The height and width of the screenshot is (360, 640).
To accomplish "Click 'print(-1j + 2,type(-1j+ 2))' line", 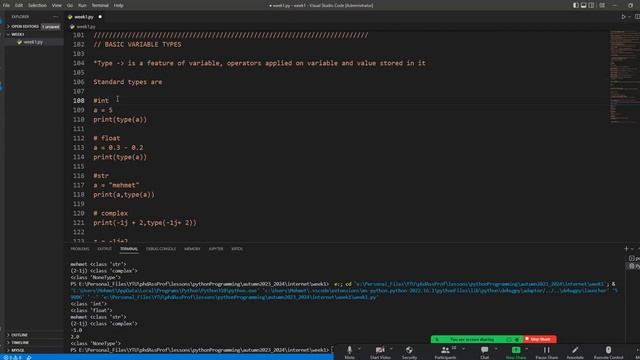I will [144, 223].
